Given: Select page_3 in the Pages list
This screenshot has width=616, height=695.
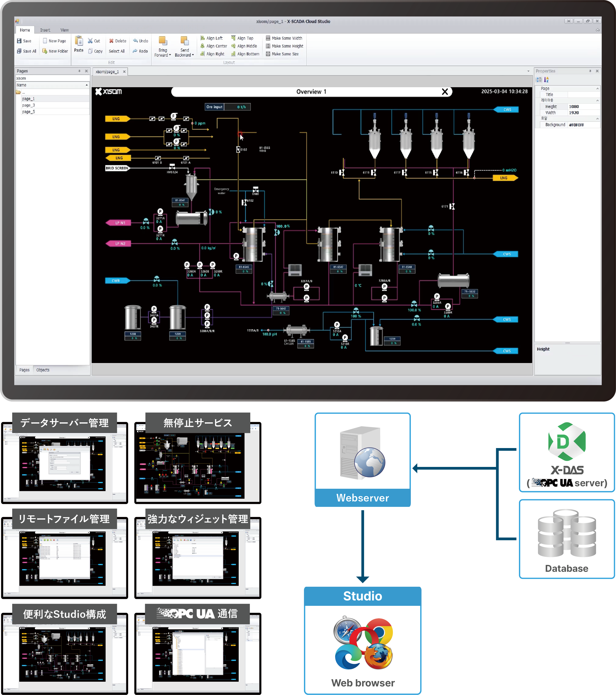Looking at the screenshot, I should [x=53, y=105].
